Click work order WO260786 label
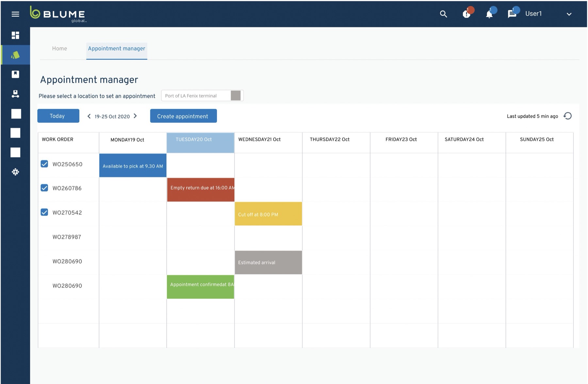This screenshot has width=588, height=384. [x=67, y=188]
